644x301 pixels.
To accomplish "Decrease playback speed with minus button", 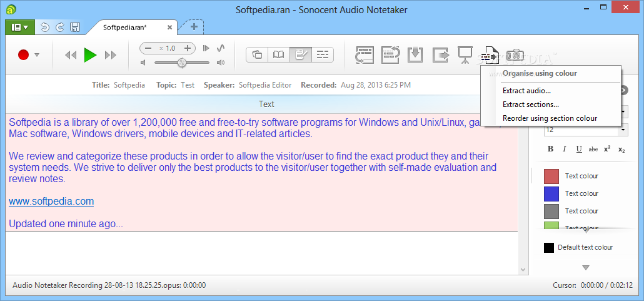I will pyautogui.click(x=148, y=48).
